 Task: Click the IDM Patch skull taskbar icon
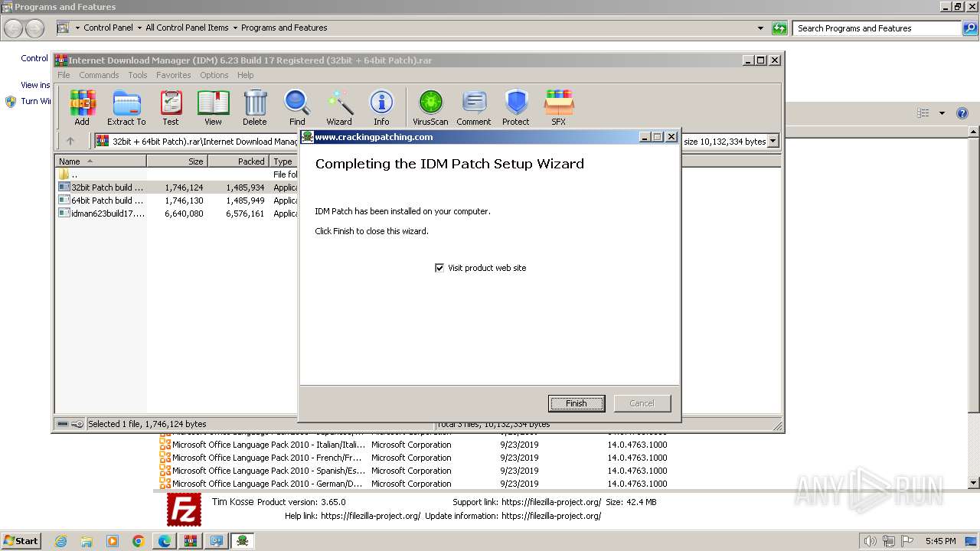[x=243, y=541]
